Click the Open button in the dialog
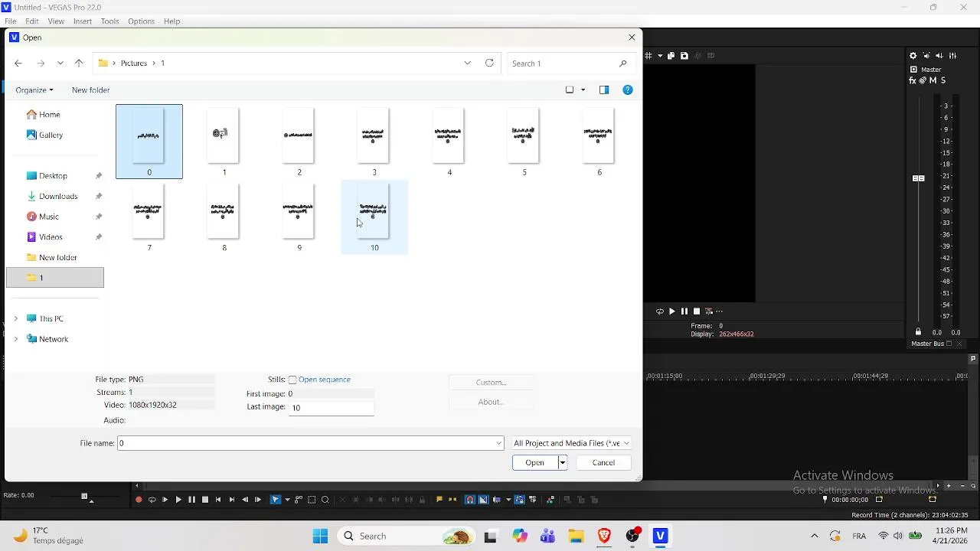 coord(535,462)
